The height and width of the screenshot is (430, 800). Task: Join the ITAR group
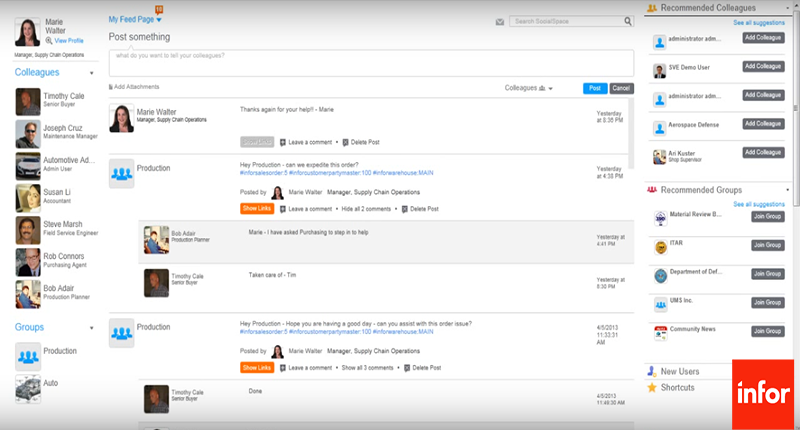tap(767, 245)
